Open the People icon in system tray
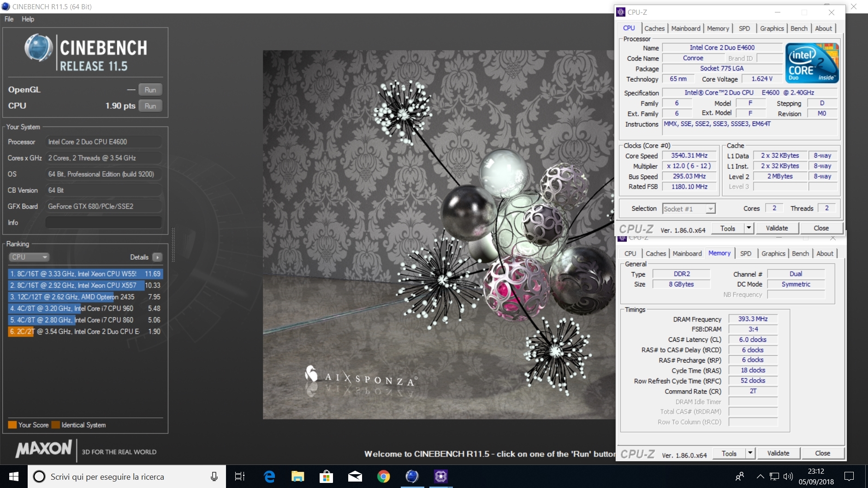Screen dimensions: 868x488 [740, 476]
